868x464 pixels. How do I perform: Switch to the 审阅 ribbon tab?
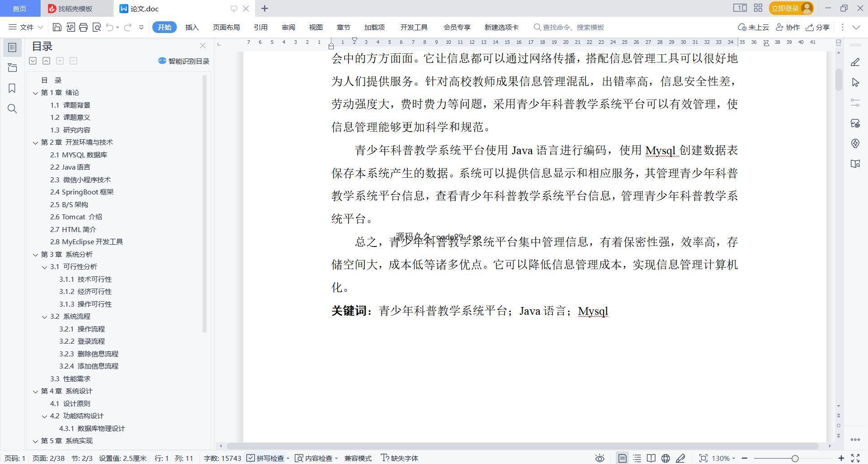(x=288, y=27)
